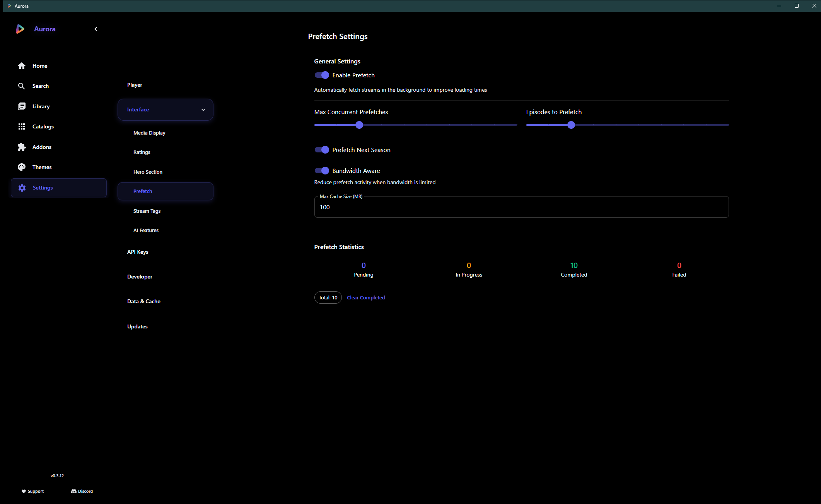Image resolution: width=821 pixels, height=504 pixels.
Task: Collapse the sidebar with back chevron
Action: 96,29
